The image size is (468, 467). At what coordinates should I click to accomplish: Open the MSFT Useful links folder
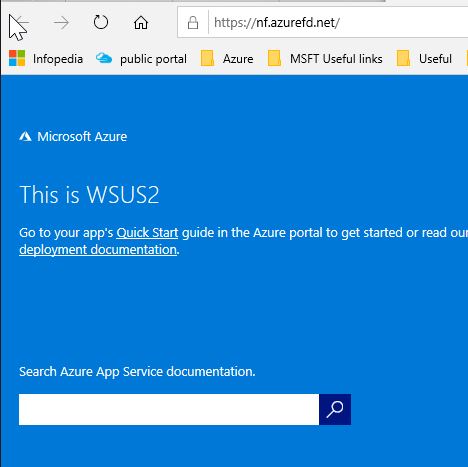pos(325,59)
